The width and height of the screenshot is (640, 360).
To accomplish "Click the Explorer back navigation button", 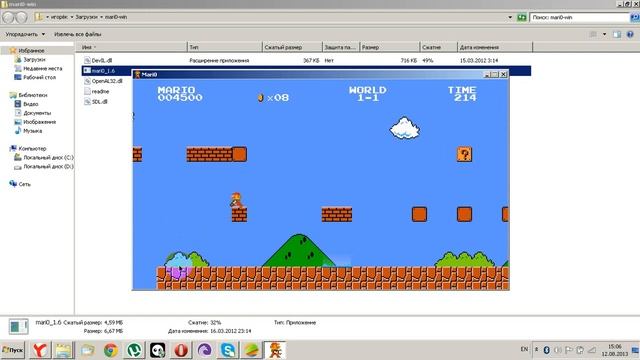I will click(8, 17).
